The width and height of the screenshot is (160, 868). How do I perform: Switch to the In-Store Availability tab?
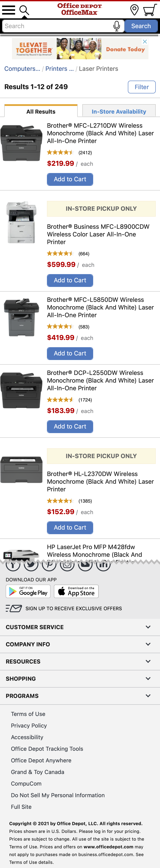pos(119,111)
